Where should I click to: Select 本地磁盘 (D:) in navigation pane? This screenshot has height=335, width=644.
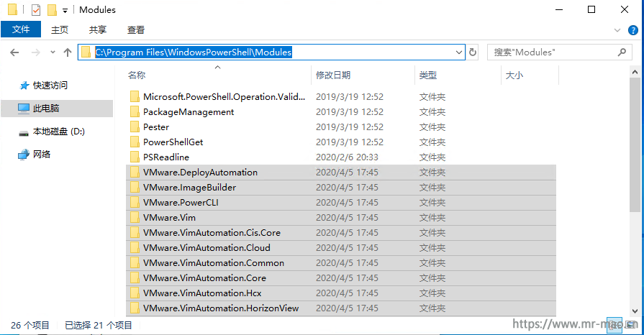[x=59, y=132]
